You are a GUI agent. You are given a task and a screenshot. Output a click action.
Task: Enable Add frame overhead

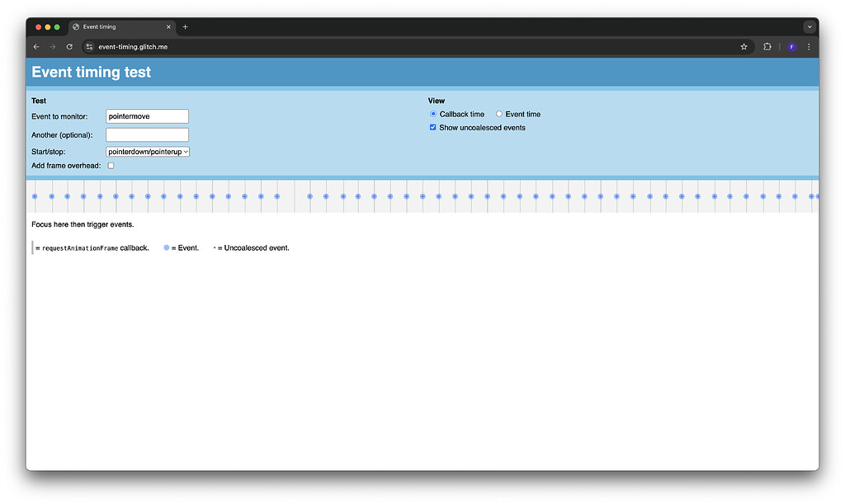[111, 165]
